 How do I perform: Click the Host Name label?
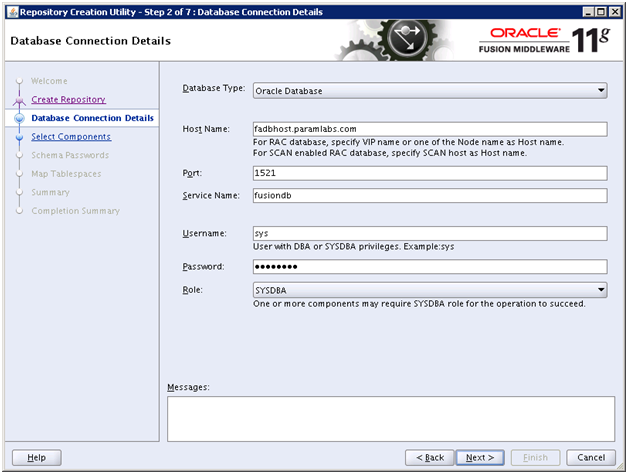click(x=206, y=129)
